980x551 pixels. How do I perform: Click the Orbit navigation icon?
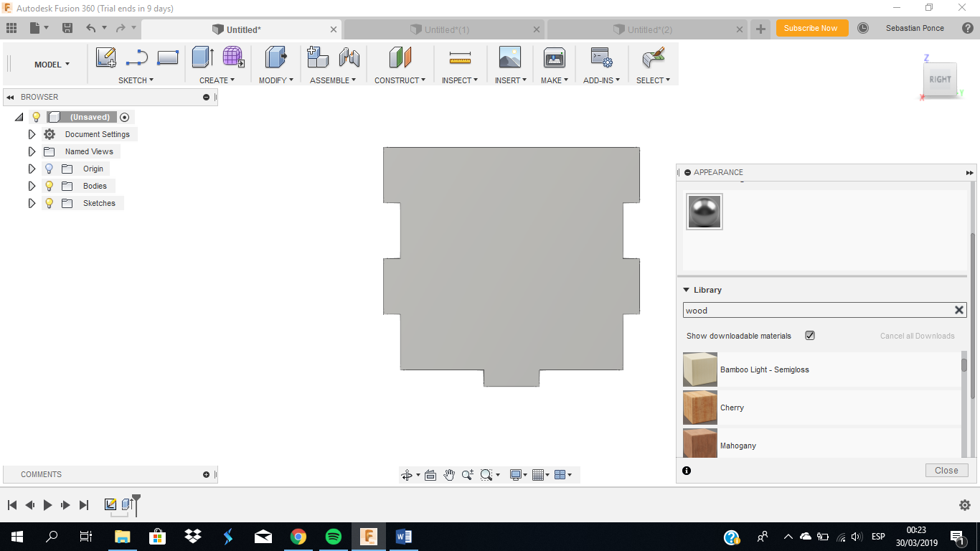click(x=407, y=475)
